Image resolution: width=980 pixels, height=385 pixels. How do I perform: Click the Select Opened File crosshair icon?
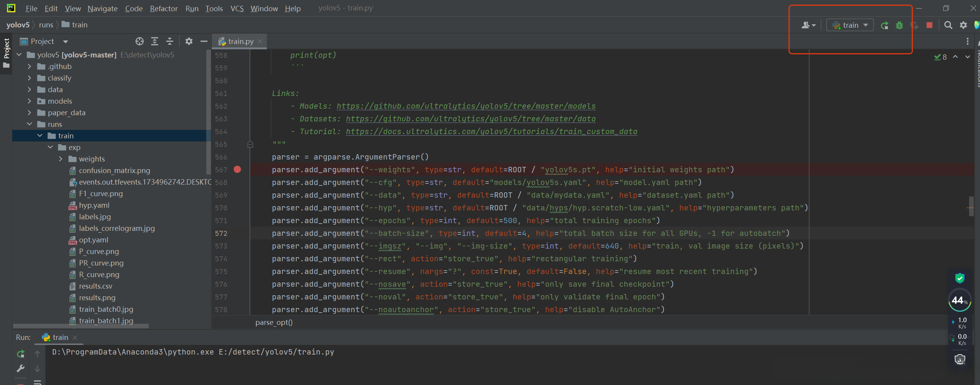(140, 41)
